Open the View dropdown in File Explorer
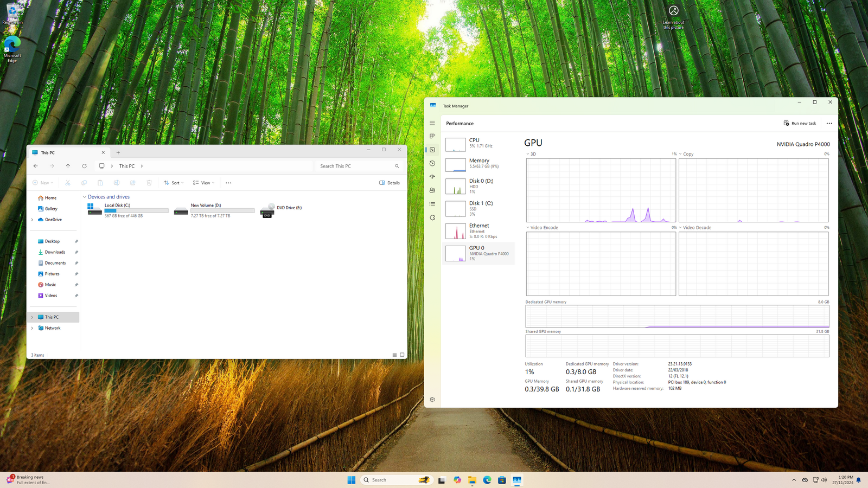 pyautogui.click(x=203, y=183)
